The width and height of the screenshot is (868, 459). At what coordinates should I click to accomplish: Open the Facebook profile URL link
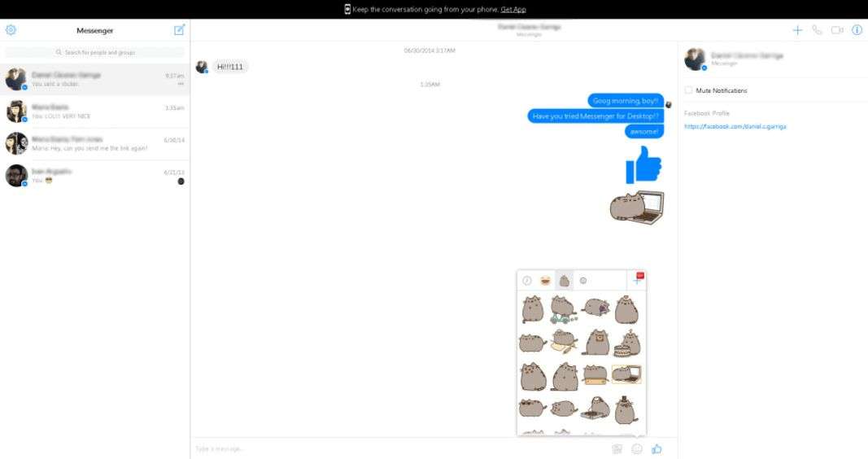[735, 126]
